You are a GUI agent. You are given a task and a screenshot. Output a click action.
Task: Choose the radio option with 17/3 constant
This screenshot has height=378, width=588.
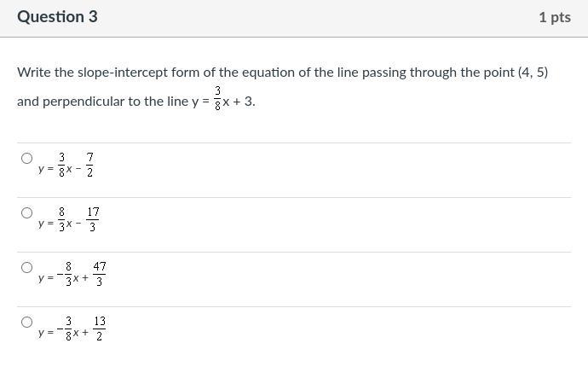tap(26, 212)
